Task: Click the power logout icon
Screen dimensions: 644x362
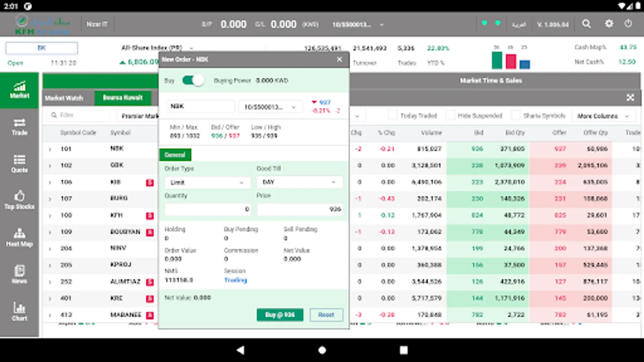Action: click(x=628, y=24)
